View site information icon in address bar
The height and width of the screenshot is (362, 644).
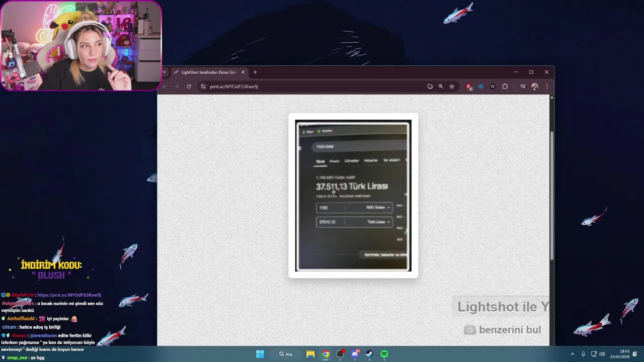coord(203,86)
